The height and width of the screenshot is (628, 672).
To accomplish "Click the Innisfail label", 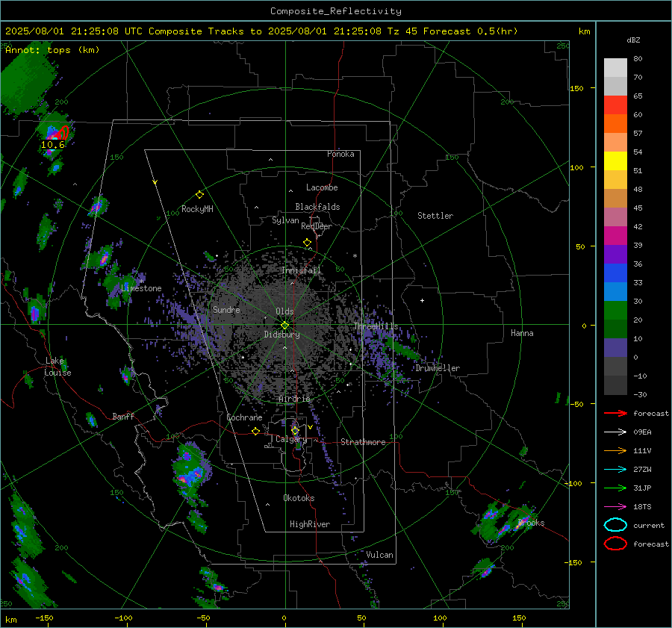I will (x=301, y=270).
